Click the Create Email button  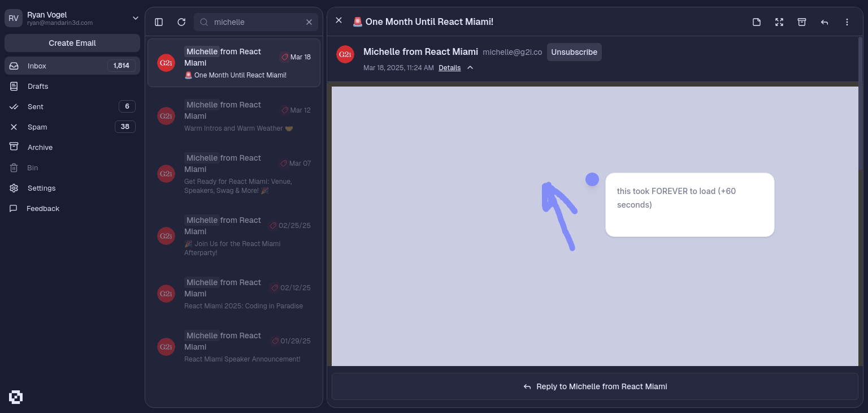click(x=72, y=43)
